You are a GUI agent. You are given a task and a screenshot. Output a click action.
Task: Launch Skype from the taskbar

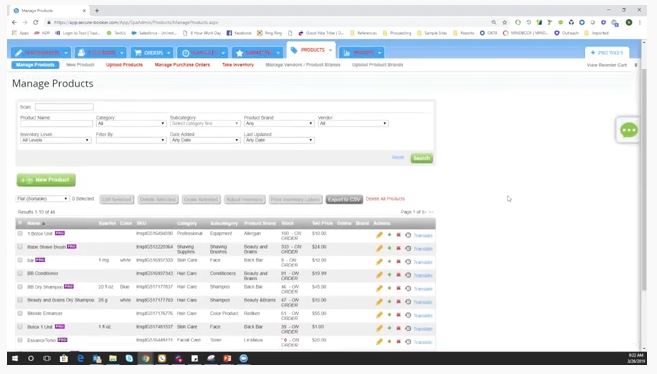(x=129, y=359)
